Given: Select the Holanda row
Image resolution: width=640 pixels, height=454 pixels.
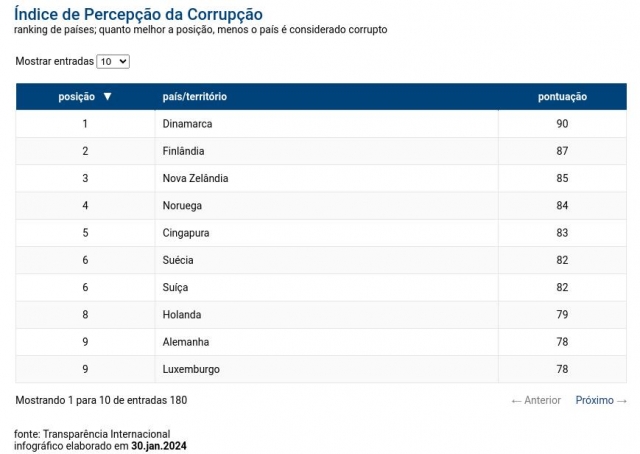Looking at the screenshot, I should pyautogui.click(x=321, y=315).
